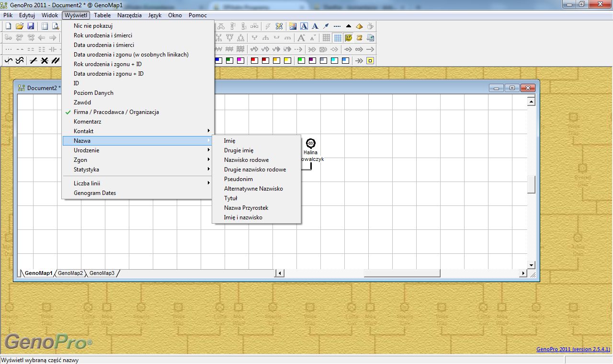Click the black triangle shape icon
The image size is (613, 364).
coord(348,26)
